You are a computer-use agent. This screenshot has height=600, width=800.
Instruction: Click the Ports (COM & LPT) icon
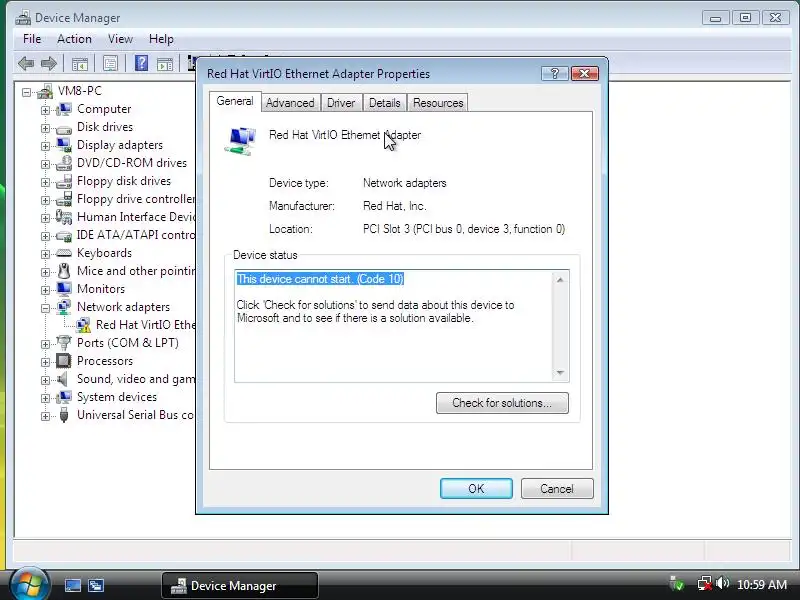64,342
